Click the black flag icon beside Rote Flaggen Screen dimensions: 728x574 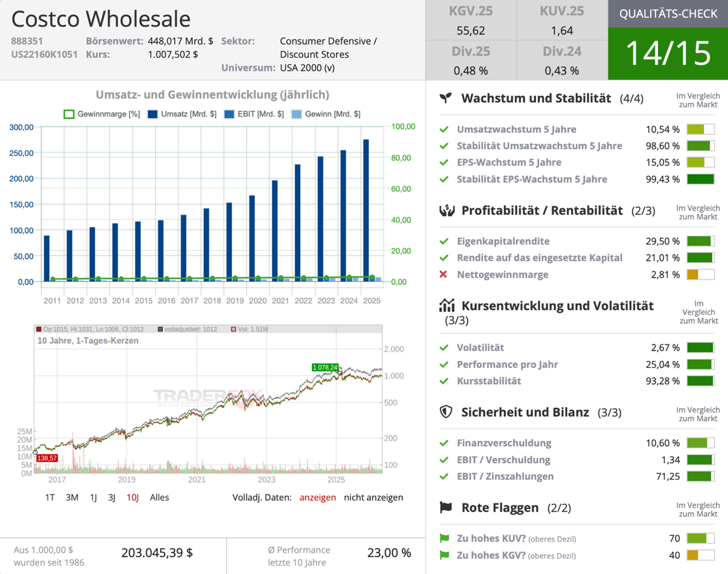pos(446,507)
